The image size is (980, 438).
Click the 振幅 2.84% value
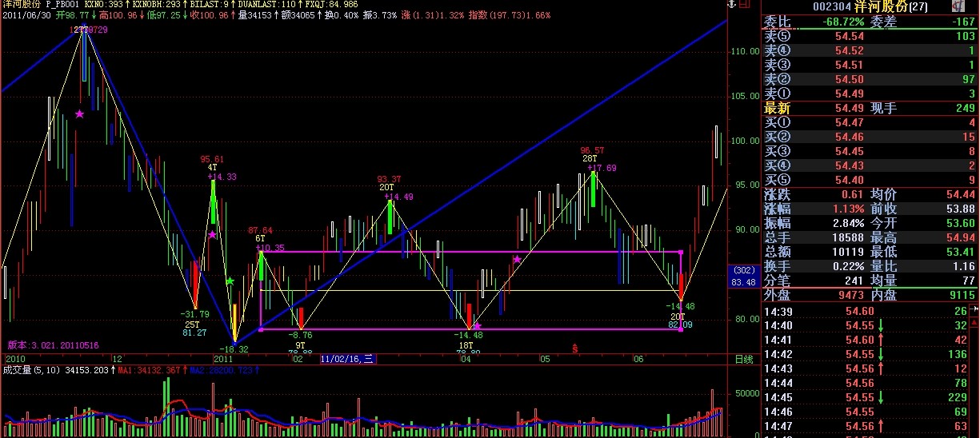tap(847, 223)
